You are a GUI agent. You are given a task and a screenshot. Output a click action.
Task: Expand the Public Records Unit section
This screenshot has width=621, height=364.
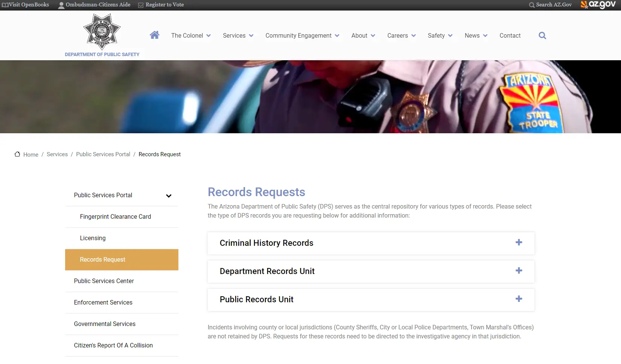pos(519,299)
